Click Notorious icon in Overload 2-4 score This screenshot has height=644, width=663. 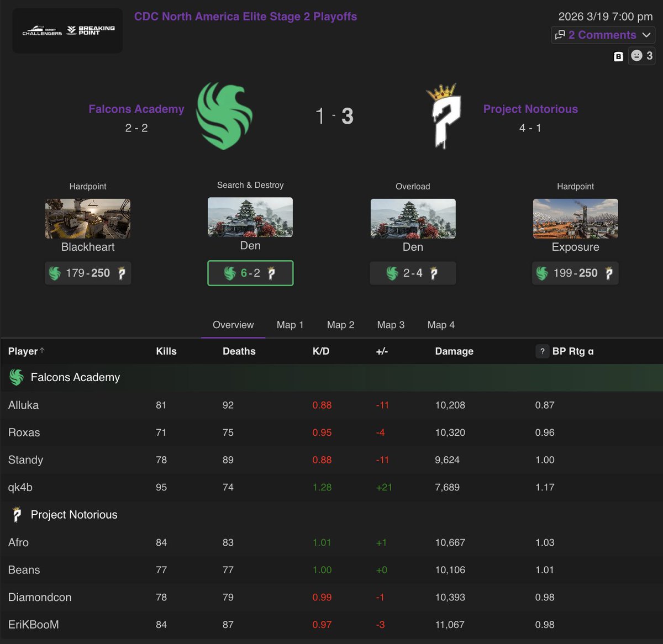point(434,273)
